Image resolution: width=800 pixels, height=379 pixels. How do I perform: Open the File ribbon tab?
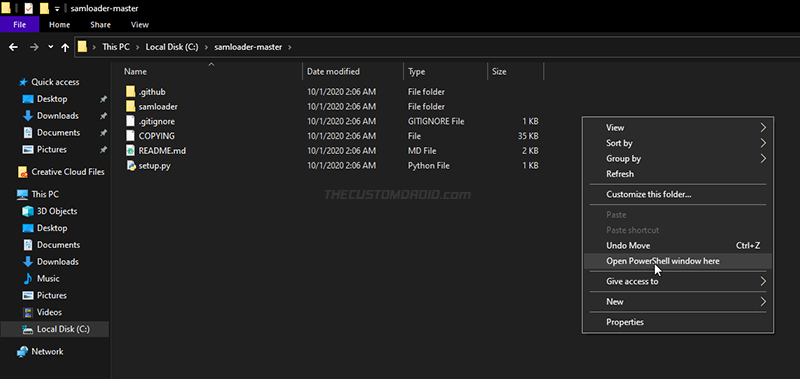pos(19,24)
